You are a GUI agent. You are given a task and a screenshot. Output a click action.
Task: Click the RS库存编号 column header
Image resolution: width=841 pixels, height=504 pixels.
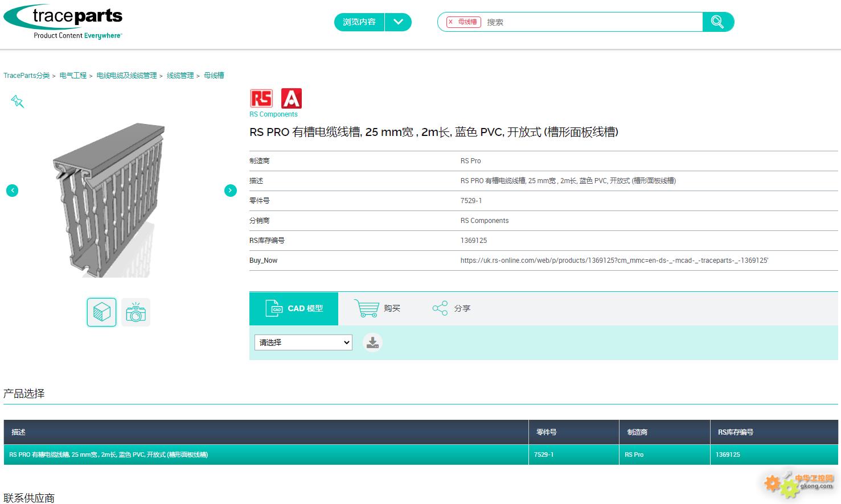pyautogui.click(x=774, y=432)
